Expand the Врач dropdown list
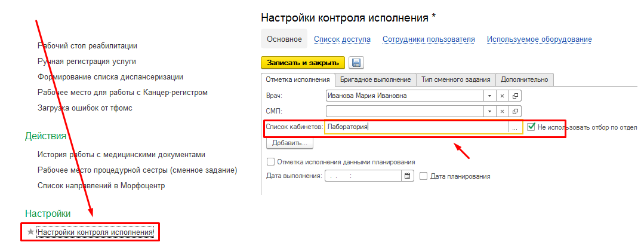644x242 pixels. 489,96
